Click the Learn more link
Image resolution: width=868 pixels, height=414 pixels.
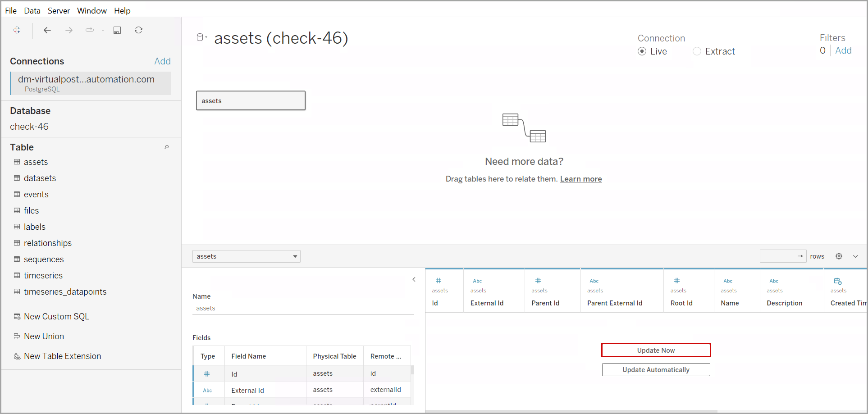click(580, 179)
